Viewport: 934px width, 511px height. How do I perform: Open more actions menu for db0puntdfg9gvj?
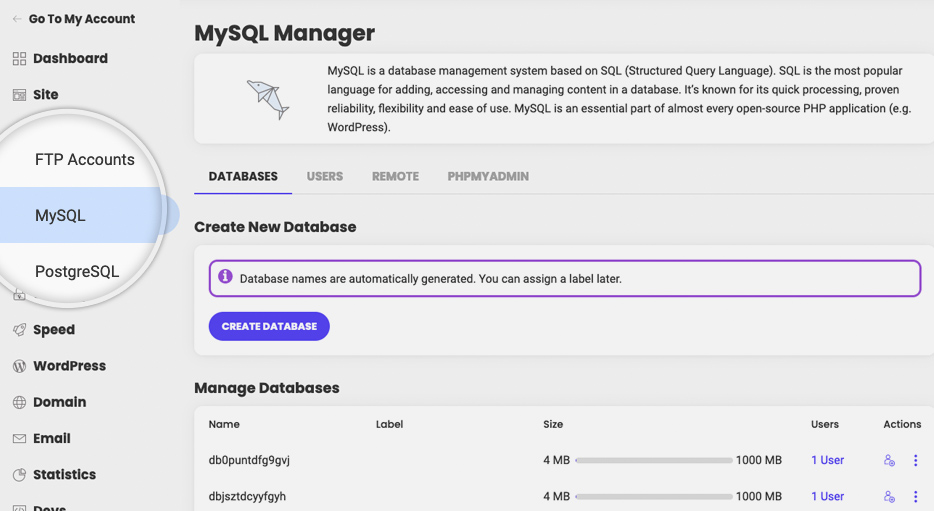pyautogui.click(x=916, y=460)
